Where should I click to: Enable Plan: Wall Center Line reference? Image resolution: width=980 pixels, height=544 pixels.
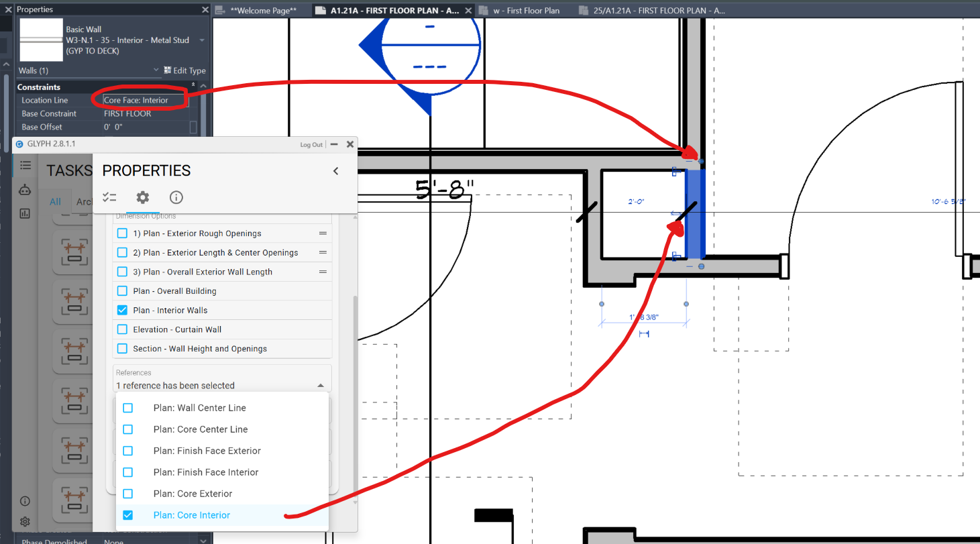128,408
